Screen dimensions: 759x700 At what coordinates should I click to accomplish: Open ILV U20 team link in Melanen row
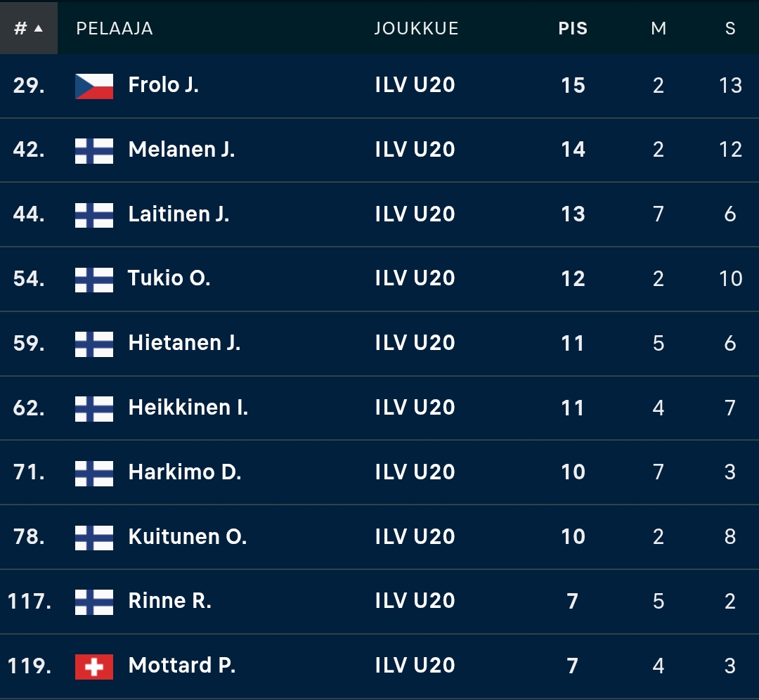(x=415, y=150)
